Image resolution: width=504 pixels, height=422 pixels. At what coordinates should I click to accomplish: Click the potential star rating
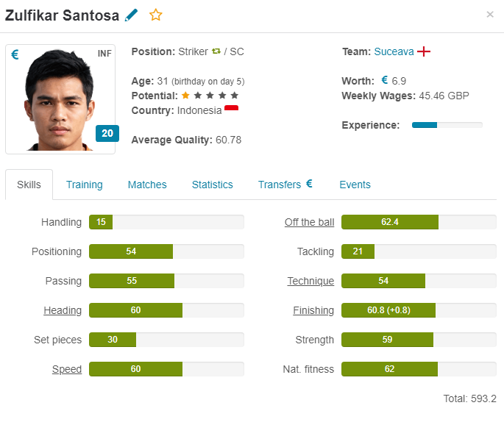[210, 96]
